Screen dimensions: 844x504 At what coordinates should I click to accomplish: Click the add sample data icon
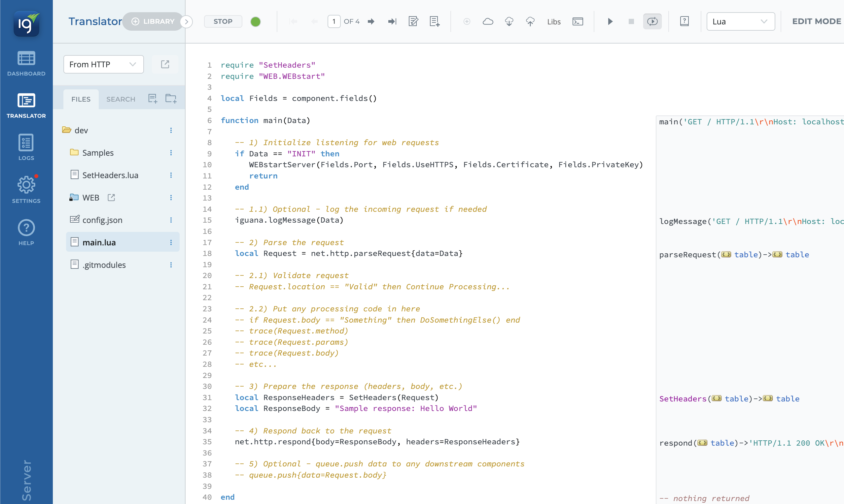(x=434, y=21)
